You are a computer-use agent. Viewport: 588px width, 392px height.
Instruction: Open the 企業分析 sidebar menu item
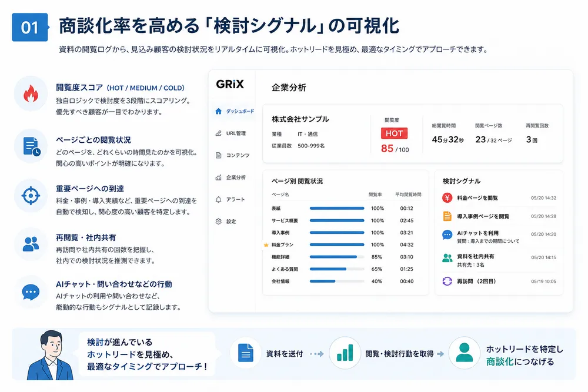[x=230, y=177]
